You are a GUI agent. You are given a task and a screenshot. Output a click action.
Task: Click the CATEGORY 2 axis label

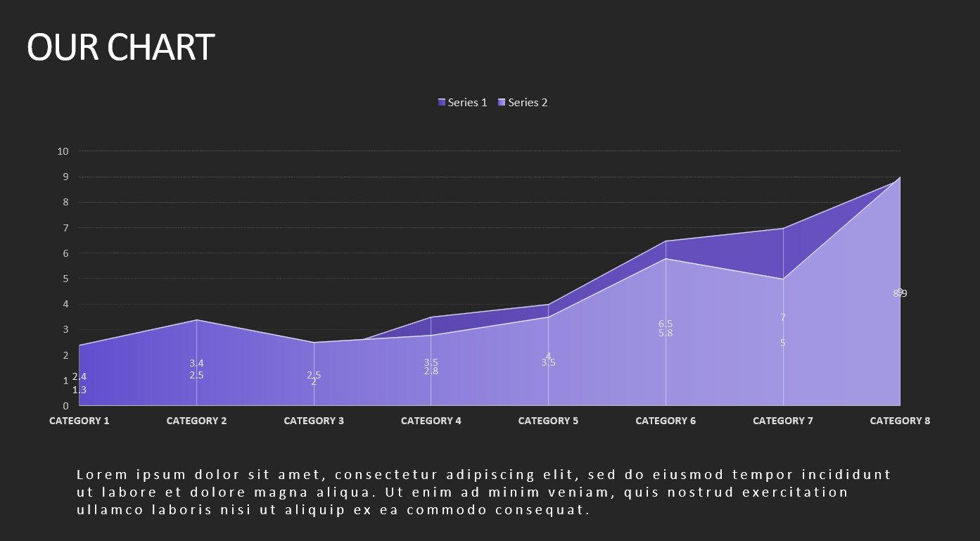click(x=196, y=421)
